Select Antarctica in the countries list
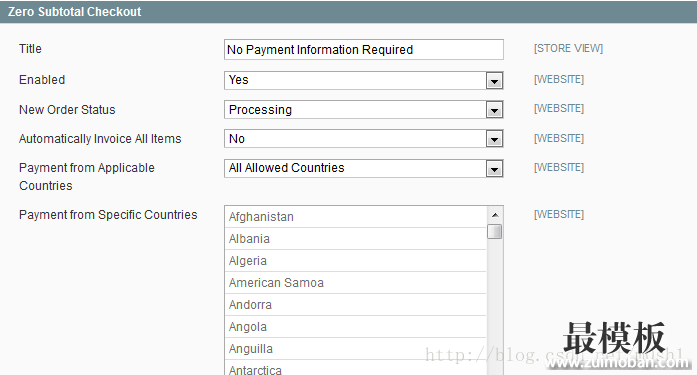 pyautogui.click(x=356, y=369)
